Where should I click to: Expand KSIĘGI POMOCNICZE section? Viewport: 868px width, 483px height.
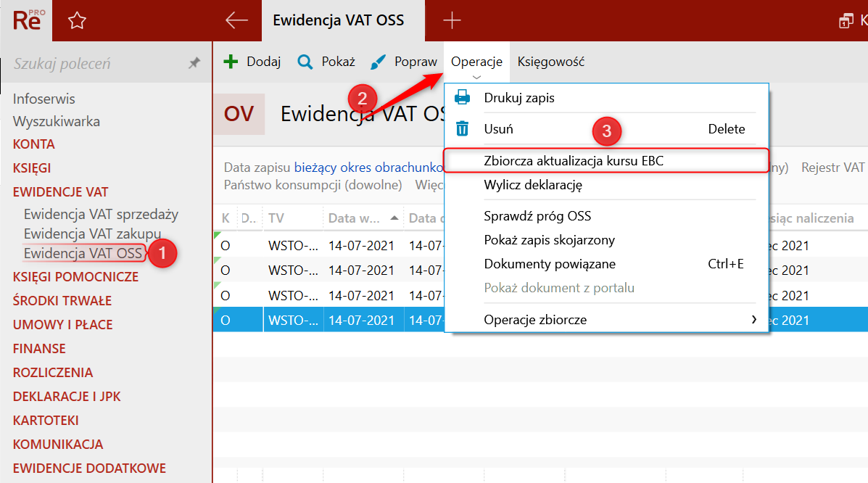[75, 277]
